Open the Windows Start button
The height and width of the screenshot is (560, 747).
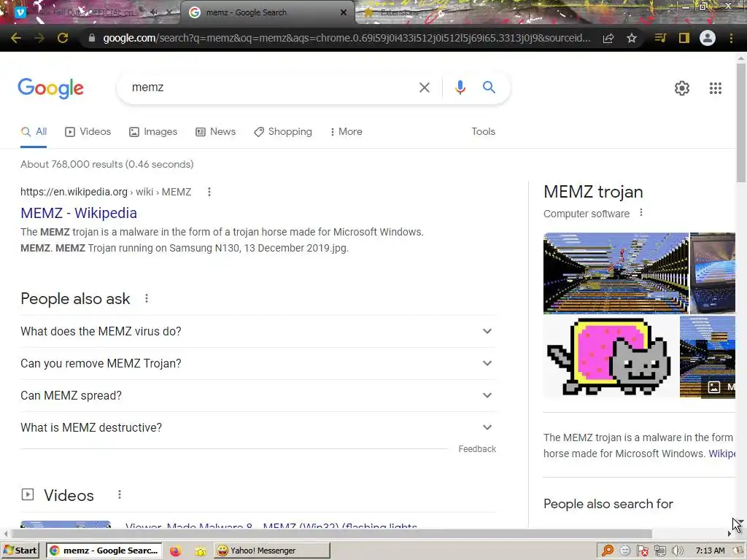tap(20, 551)
